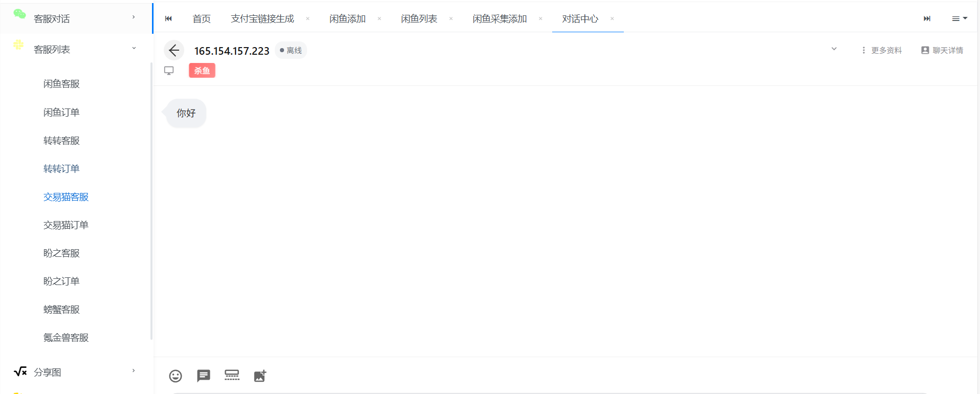Switch to the 支付宝链接生成 tab
Viewport: 980px width, 394px height.
(262, 19)
